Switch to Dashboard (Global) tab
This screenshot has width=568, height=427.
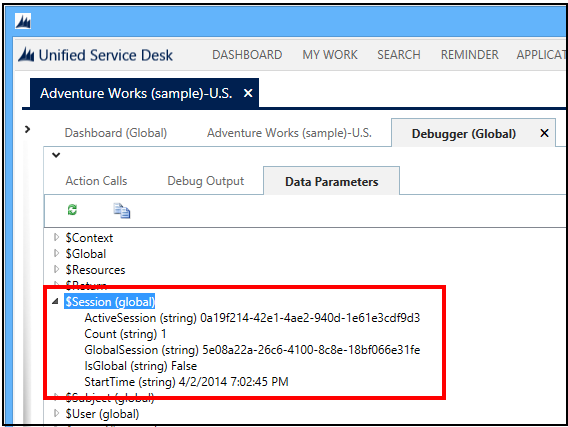click(116, 133)
